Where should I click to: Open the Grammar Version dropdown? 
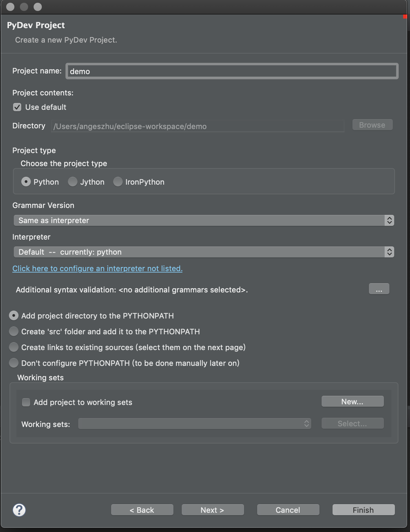point(204,220)
